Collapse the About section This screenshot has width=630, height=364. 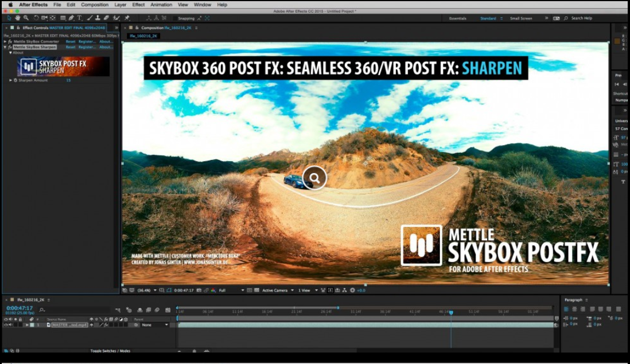[x=10, y=53]
